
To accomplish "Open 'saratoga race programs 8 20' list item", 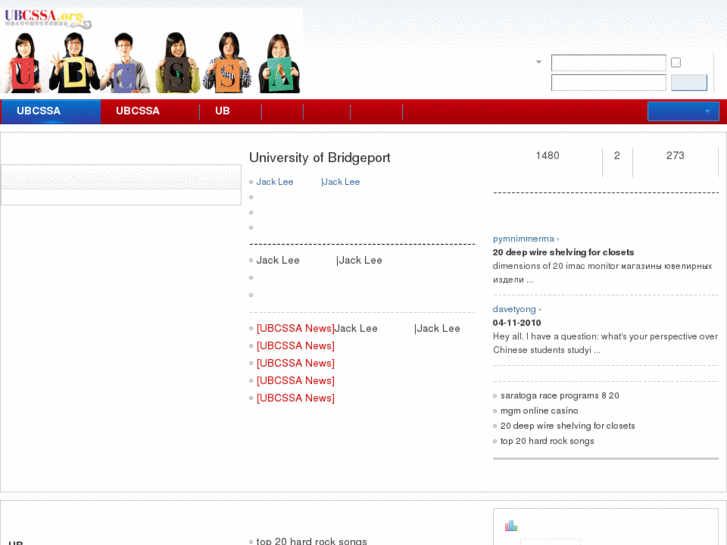I will click(560, 396).
